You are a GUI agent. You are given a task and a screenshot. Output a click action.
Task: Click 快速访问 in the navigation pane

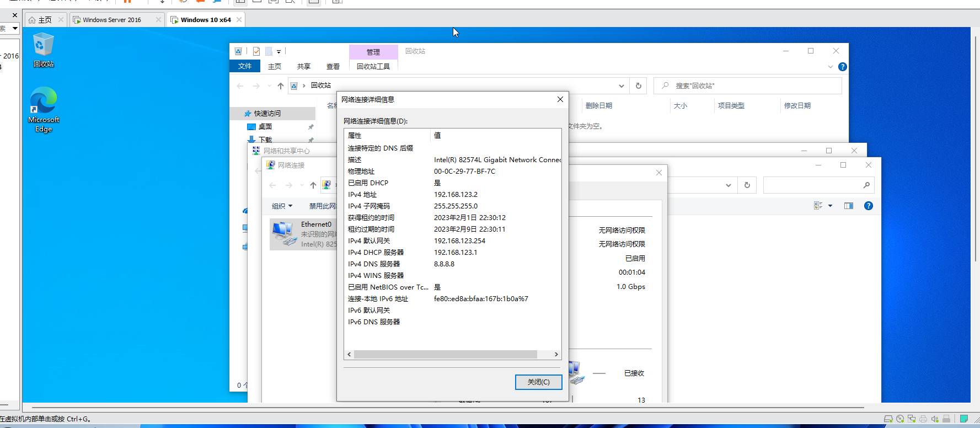tap(267, 113)
